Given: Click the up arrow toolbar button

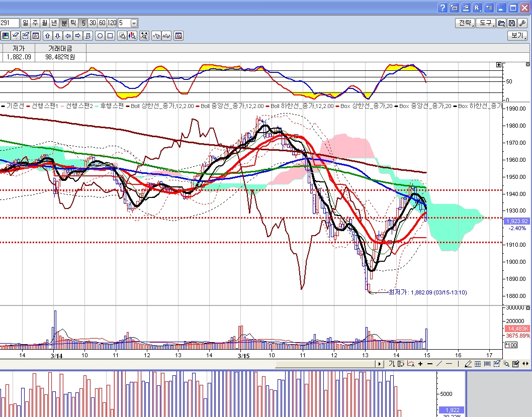Looking at the screenshot, I should (x=48, y=36).
